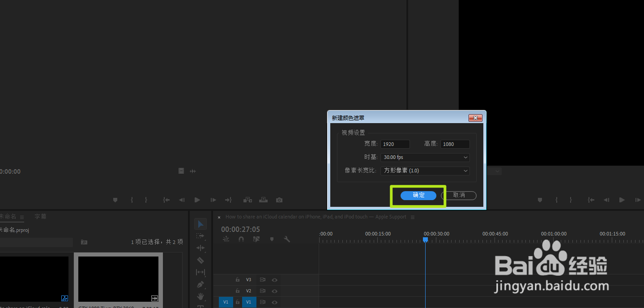This screenshot has height=308, width=644.
Task: Hide track V1 output eye
Action: tap(275, 302)
